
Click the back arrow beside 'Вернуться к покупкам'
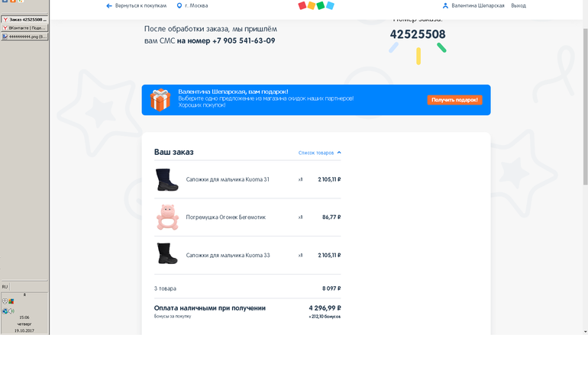[x=109, y=5]
